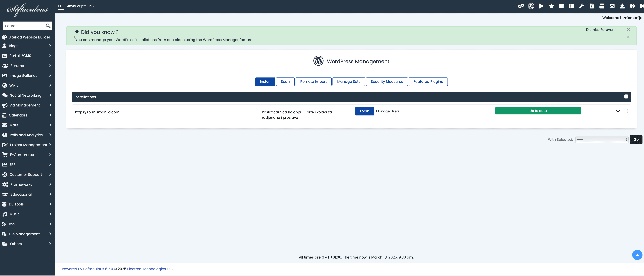
Task: Click the cPanel icon in top bar
Action: click(521, 6)
